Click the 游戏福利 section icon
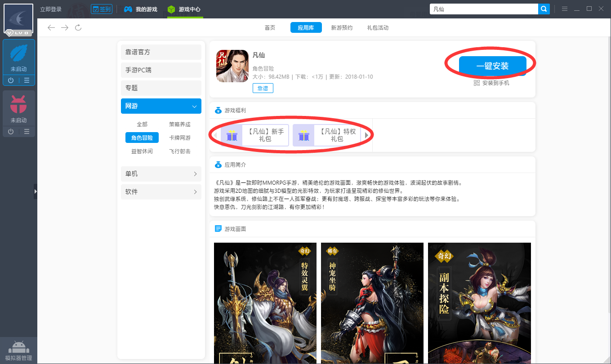This screenshot has width=611, height=364. [x=218, y=110]
